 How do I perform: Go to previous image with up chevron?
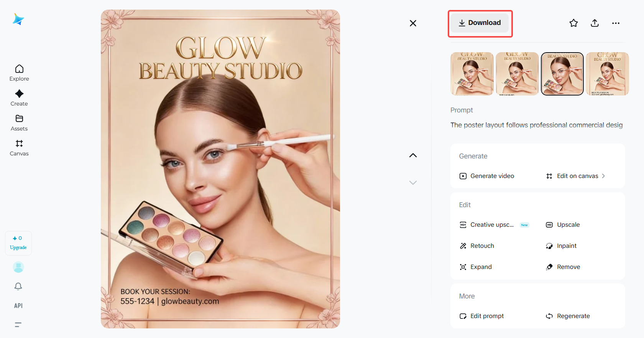(413, 155)
